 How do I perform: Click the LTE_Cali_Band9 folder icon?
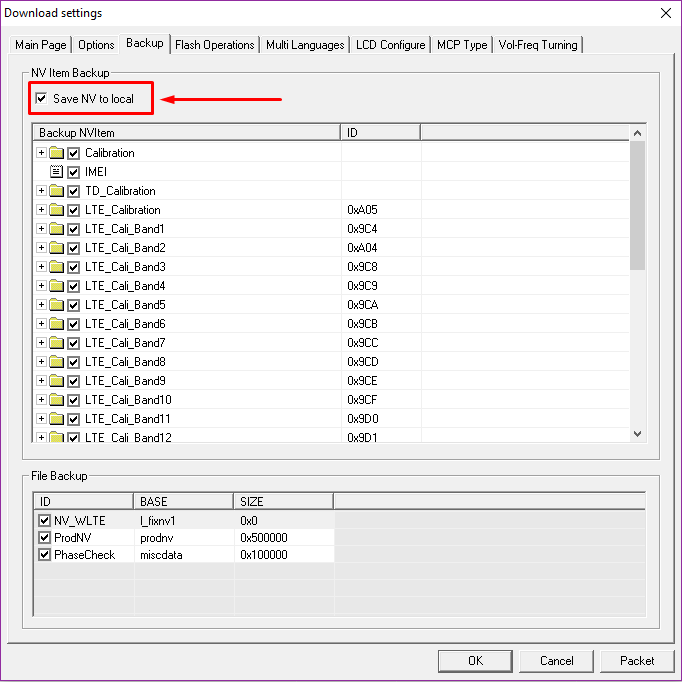[56, 381]
